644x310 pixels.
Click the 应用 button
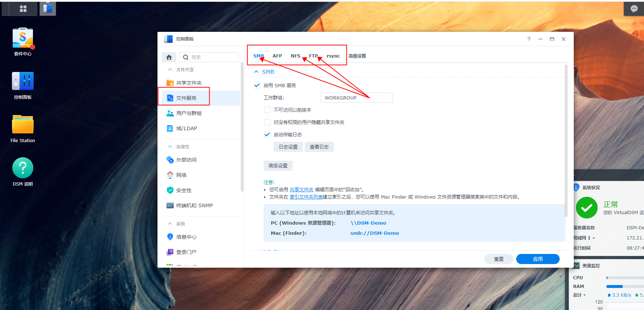(x=538, y=259)
